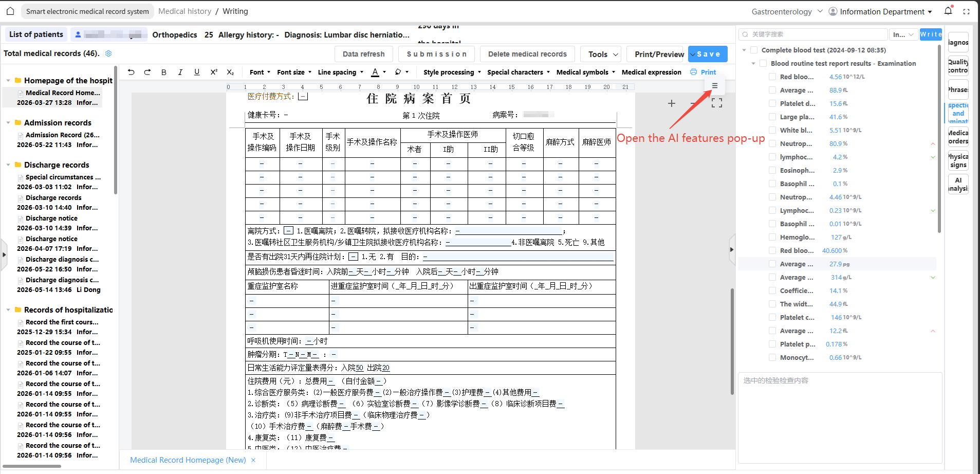Switch to AI analysis side tab

click(x=958, y=184)
